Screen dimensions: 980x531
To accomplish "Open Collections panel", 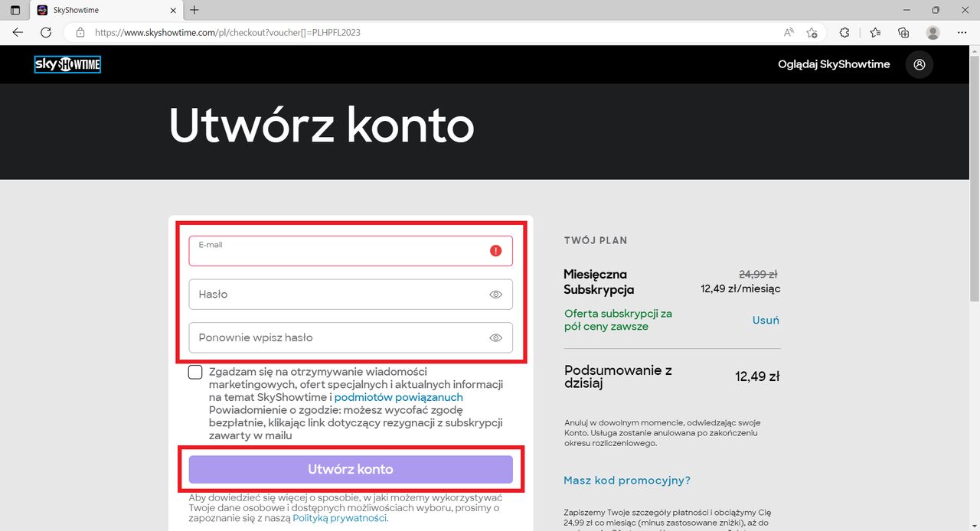I will (x=903, y=33).
